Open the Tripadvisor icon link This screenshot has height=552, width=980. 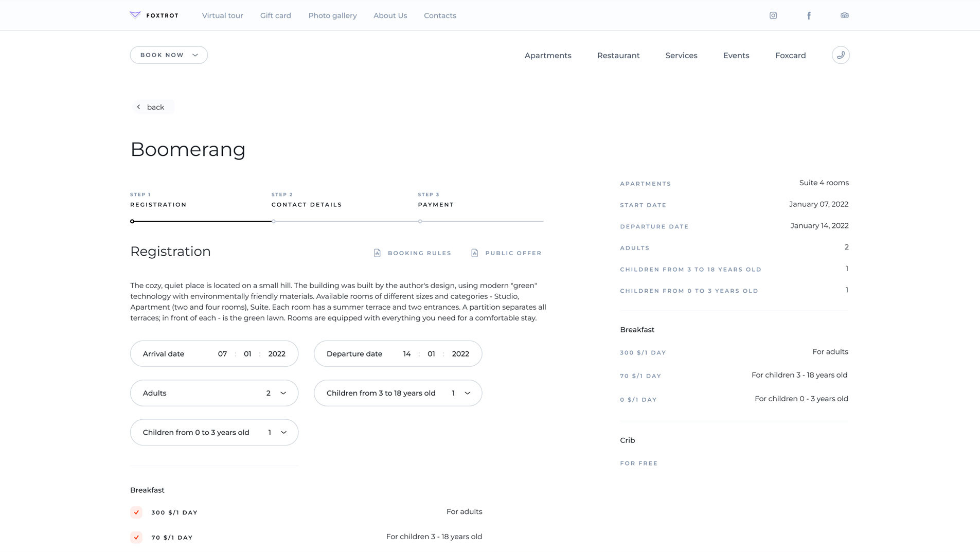[844, 15]
